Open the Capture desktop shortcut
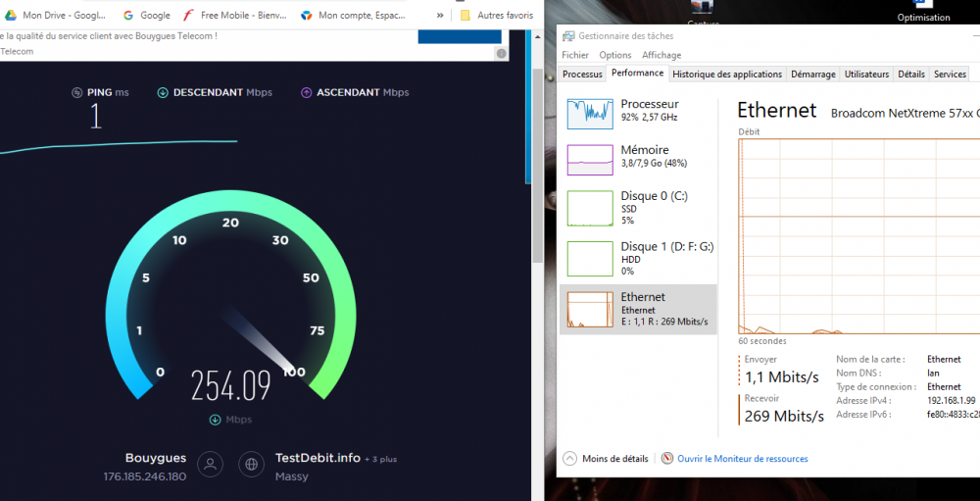Screen dimensions: 980x501 703,13
